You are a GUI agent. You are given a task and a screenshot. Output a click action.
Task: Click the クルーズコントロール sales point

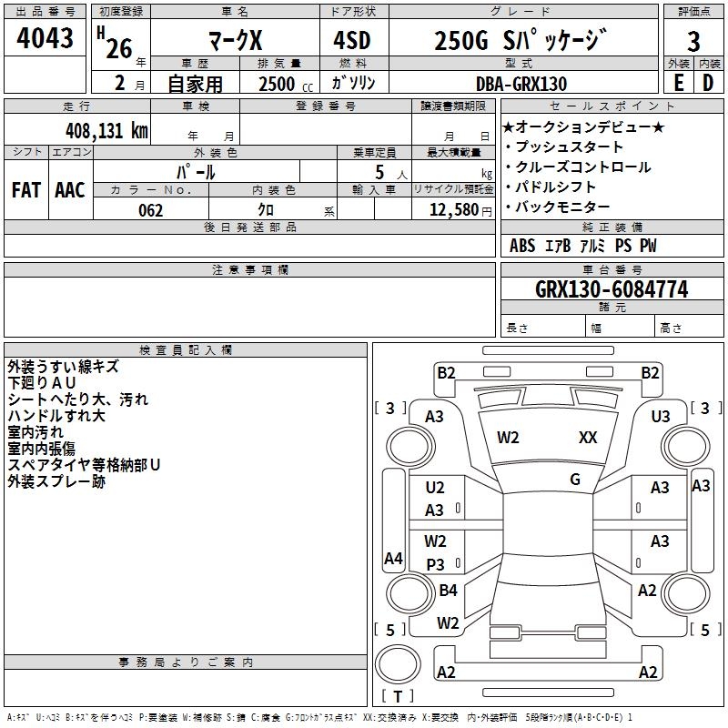(577, 167)
